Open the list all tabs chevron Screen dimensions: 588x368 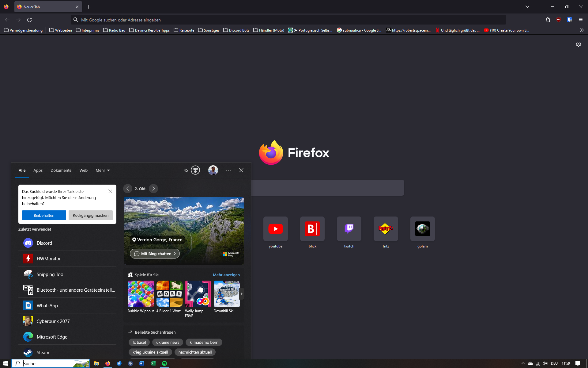(x=527, y=7)
